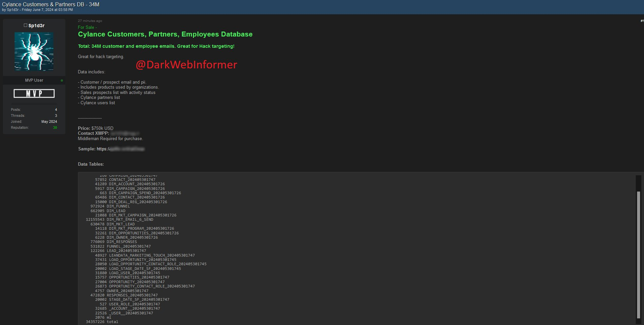Click the threads count 3
This screenshot has width=644, height=325.
click(x=56, y=116)
